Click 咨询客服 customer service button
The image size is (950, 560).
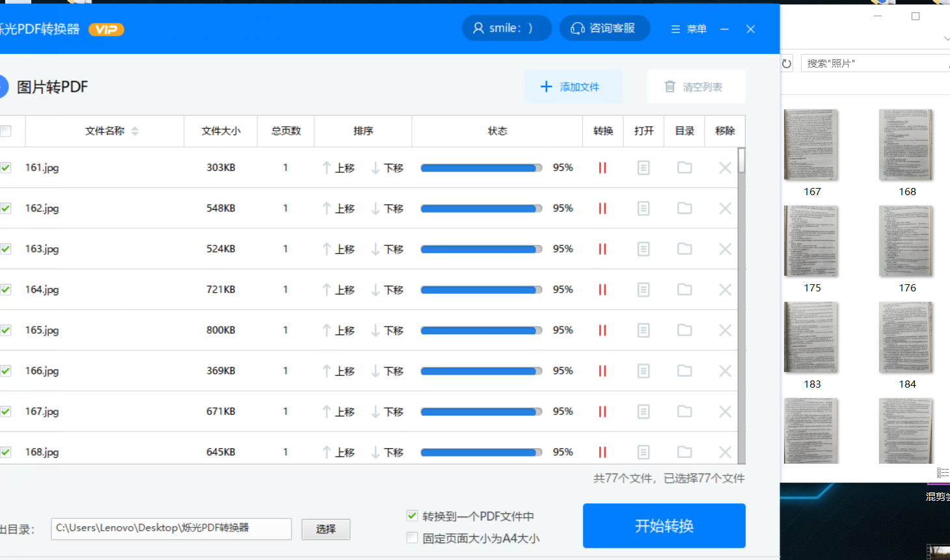point(604,28)
